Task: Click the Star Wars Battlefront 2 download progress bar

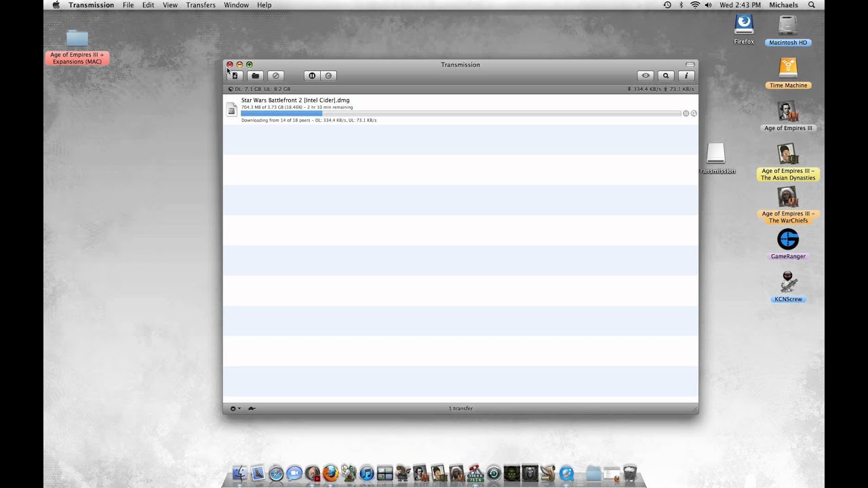Action: coord(460,113)
